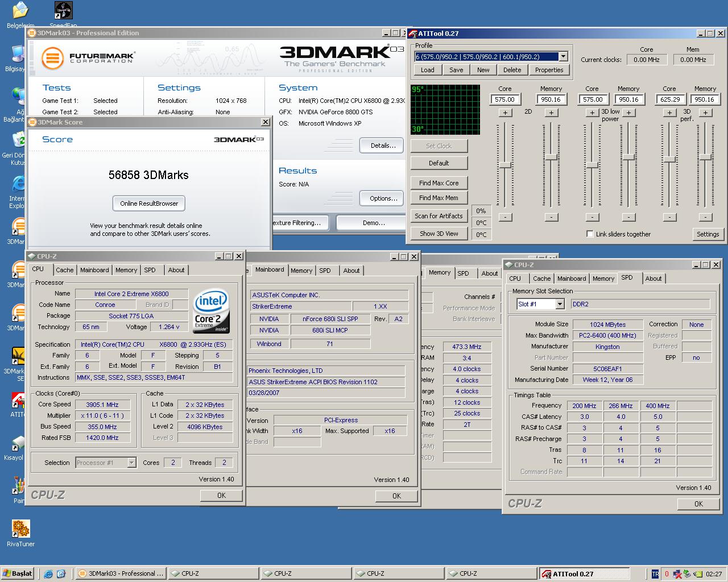
Task: Open the Başlat start button
Action: point(18,573)
